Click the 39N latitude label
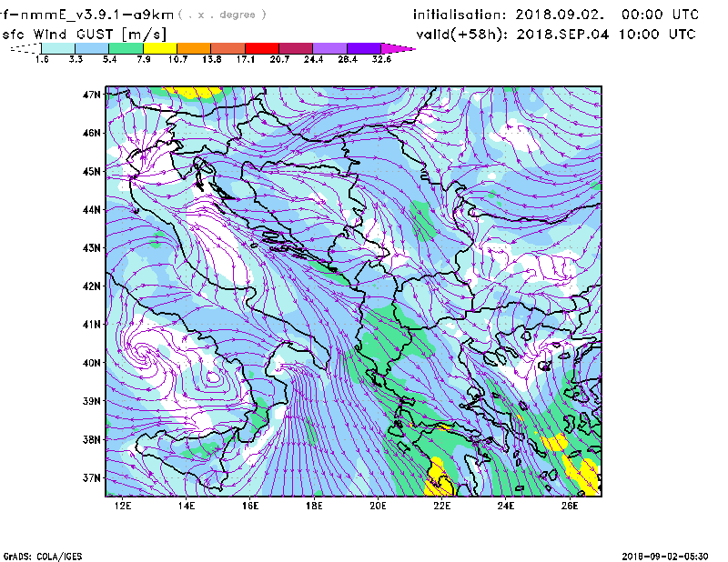728x562 pixels. (x=92, y=401)
